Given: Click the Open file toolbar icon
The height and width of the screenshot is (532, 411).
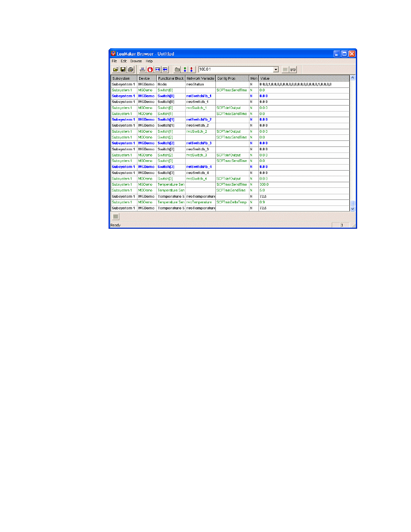Looking at the screenshot, I should coord(116,69).
